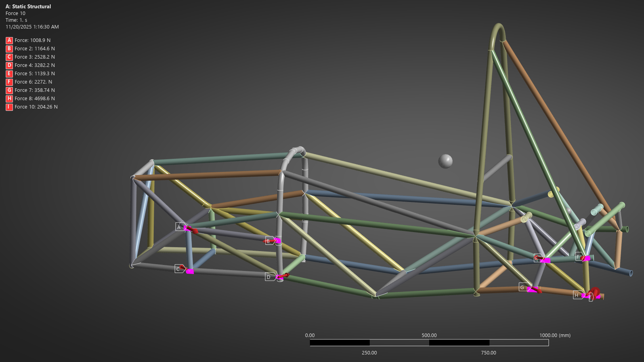Screen dimensions: 644x362
Task: Click the B label marker in the viewport
Action: 268,241
